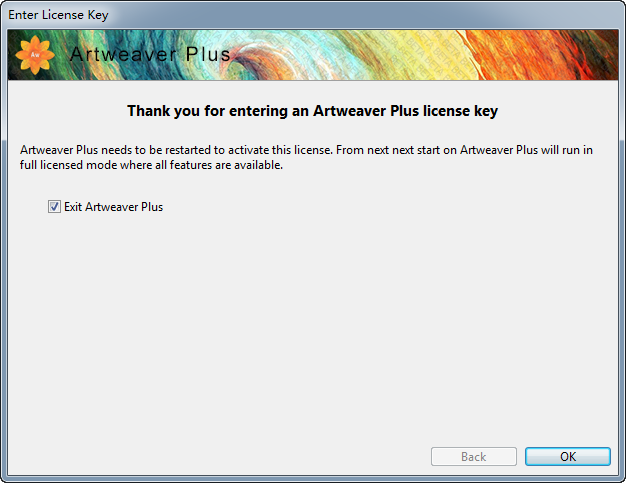Click the 'Thank you for entering' heading
Viewport: 626px width, 483px height.
pos(312,111)
